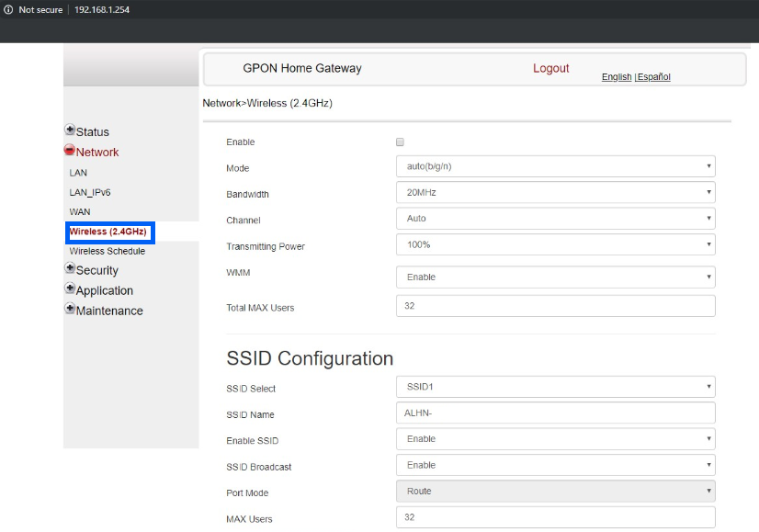759x532 pixels.
Task: Open the Status menu section
Action: click(93, 131)
